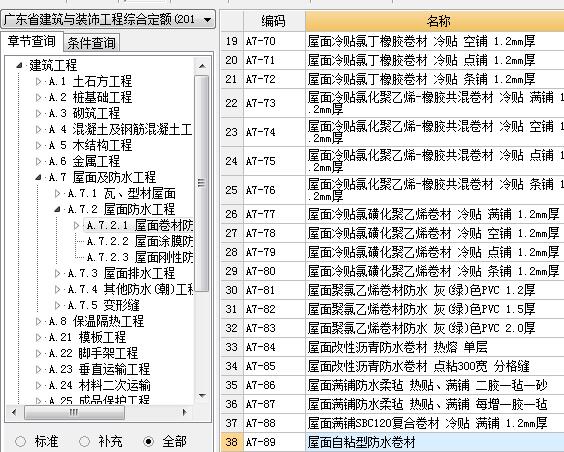Screen dimensions: 564x452
Task: Collapse A.7.2 屋面防水工程 node
Action: (x=58, y=209)
